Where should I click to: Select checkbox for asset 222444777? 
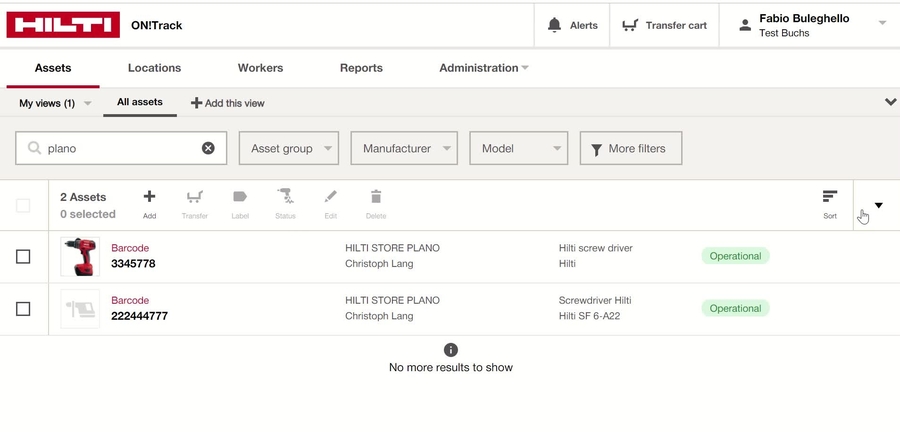point(23,309)
